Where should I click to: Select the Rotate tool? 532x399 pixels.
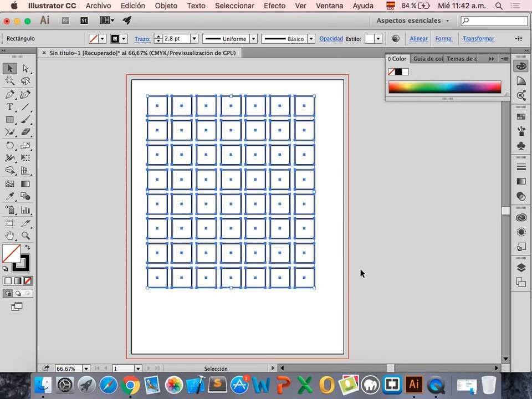(x=9, y=146)
